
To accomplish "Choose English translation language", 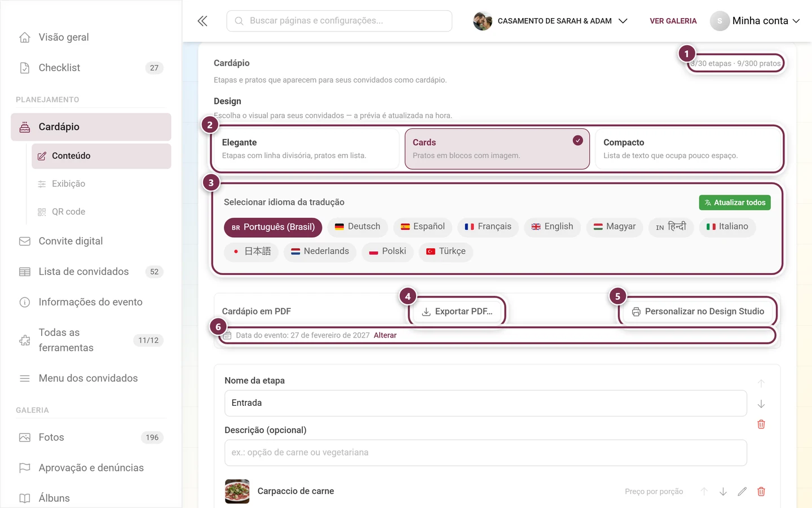I will click(x=552, y=227).
